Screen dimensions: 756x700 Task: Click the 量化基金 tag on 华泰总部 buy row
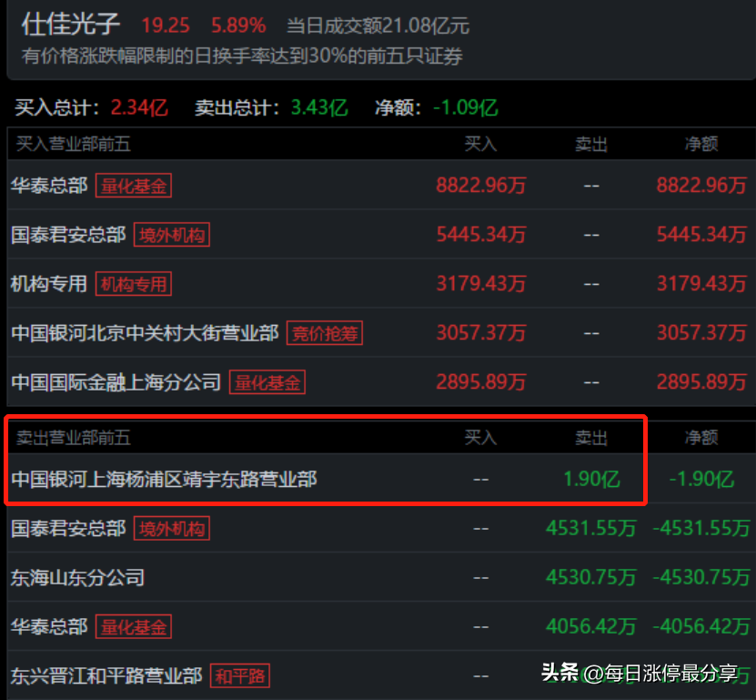click(x=134, y=186)
